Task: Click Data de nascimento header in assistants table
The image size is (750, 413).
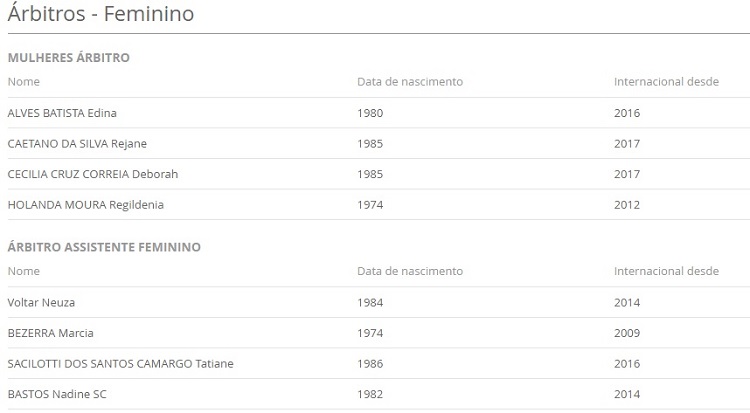Action: pos(410,271)
